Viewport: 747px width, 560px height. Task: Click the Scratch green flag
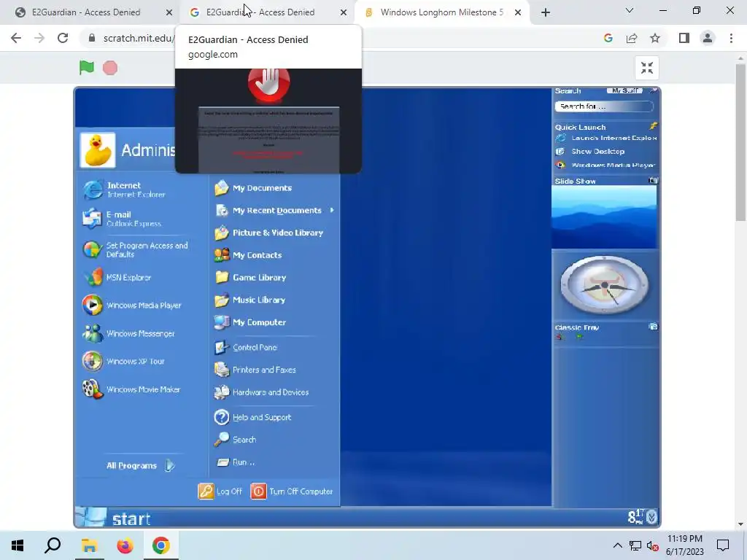click(86, 68)
